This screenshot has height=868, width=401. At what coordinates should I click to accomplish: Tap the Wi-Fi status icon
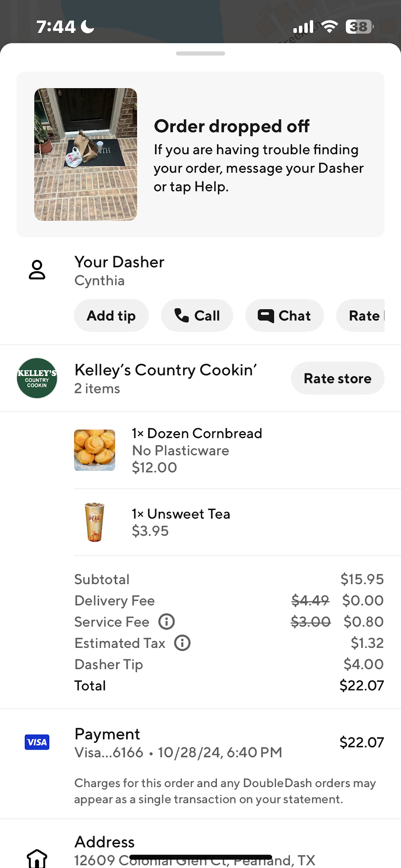point(330,27)
